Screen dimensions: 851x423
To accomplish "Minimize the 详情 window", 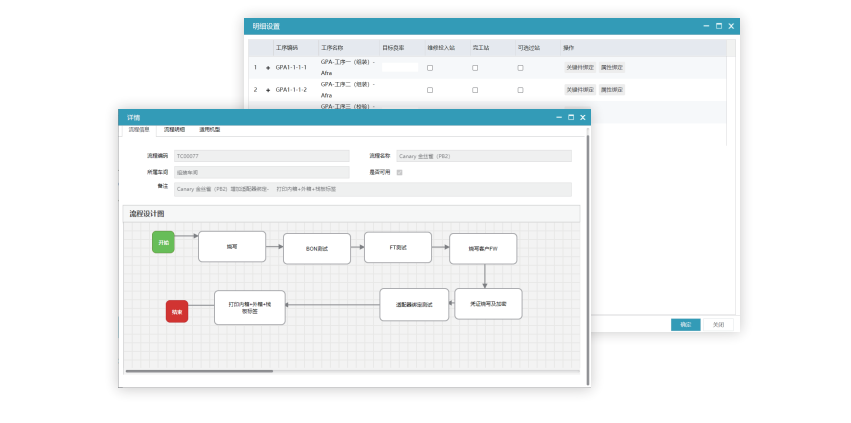I will coord(559,117).
